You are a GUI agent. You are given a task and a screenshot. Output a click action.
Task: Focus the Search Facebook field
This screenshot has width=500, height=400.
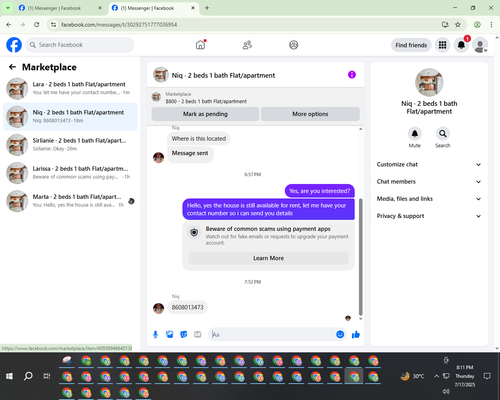coord(80,45)
